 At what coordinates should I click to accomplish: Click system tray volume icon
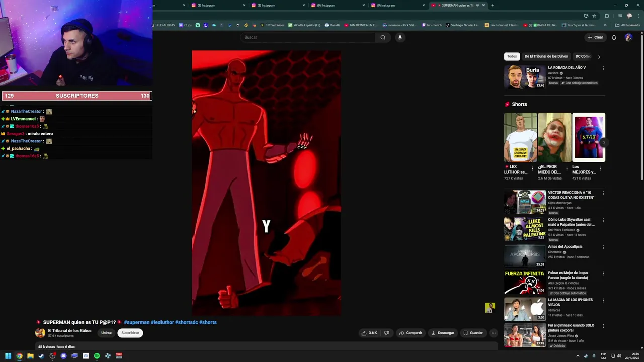619,356
